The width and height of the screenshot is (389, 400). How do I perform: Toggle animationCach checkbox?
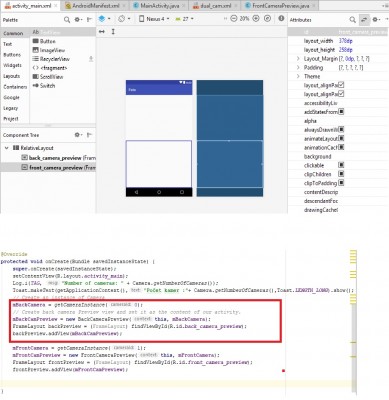(x=341, y=147)
